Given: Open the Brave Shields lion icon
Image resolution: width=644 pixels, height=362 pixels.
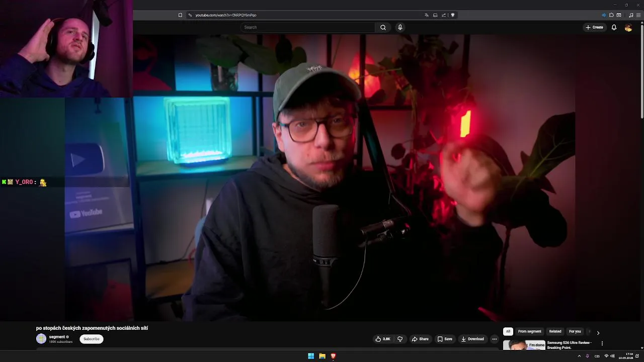Looking at the screenshot, I should (453, 15).
